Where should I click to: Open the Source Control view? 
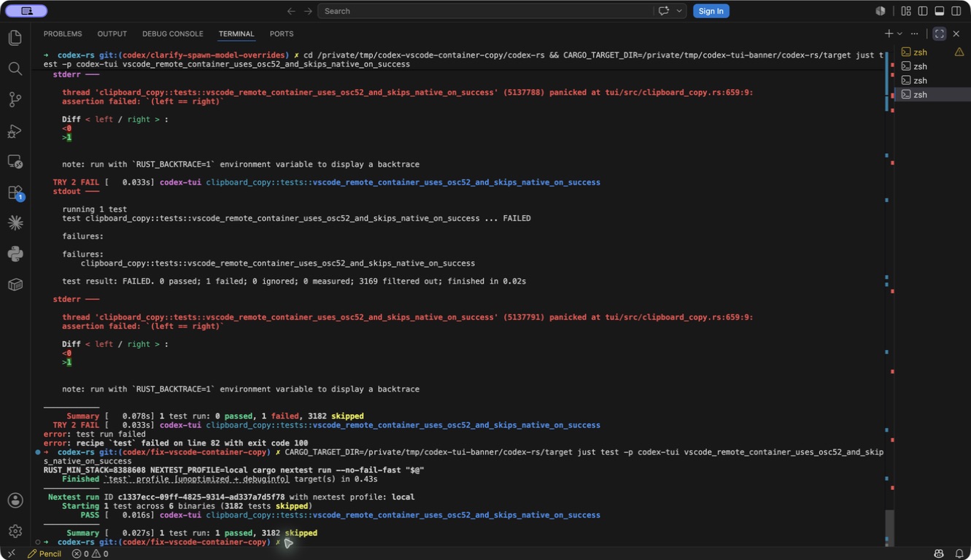point(15,100)
